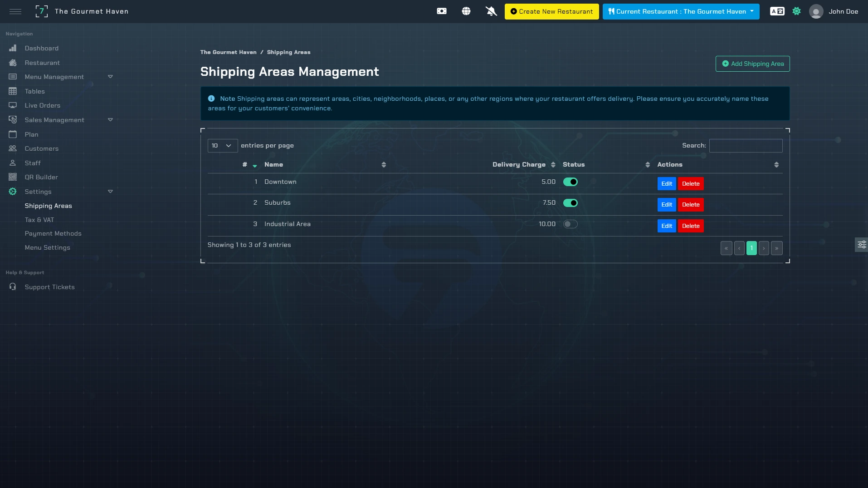868x488 pixels.
Task: Click the green gear icon near John Doe
Action: (x=797, y=11)
